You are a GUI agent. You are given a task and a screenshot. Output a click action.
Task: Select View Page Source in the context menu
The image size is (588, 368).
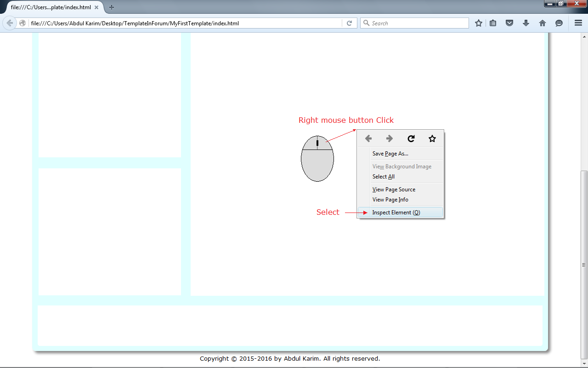click(394, 190)
